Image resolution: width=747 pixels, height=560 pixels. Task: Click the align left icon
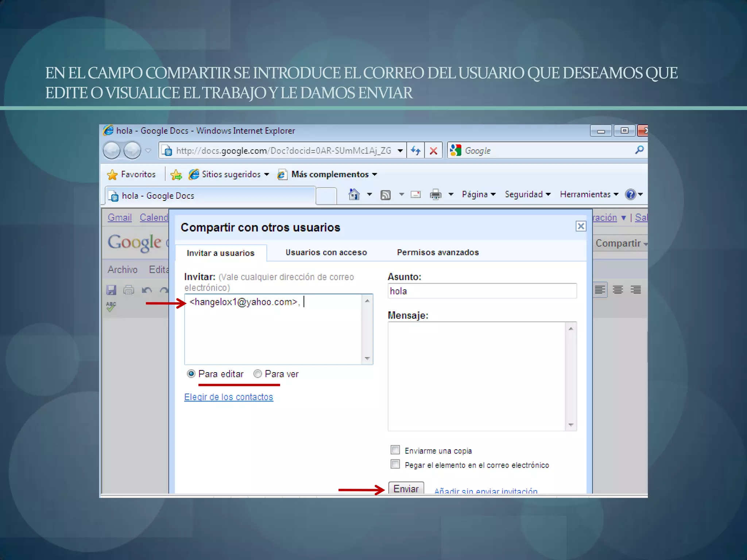click(600, 290)
